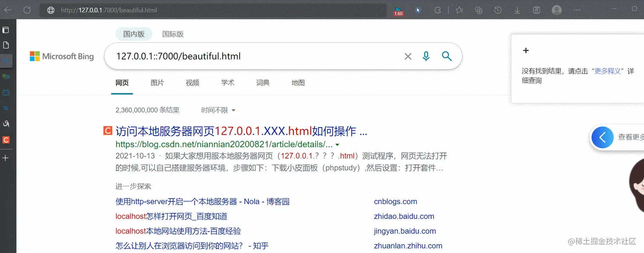Clear the search box with the X

pos(408,56)
